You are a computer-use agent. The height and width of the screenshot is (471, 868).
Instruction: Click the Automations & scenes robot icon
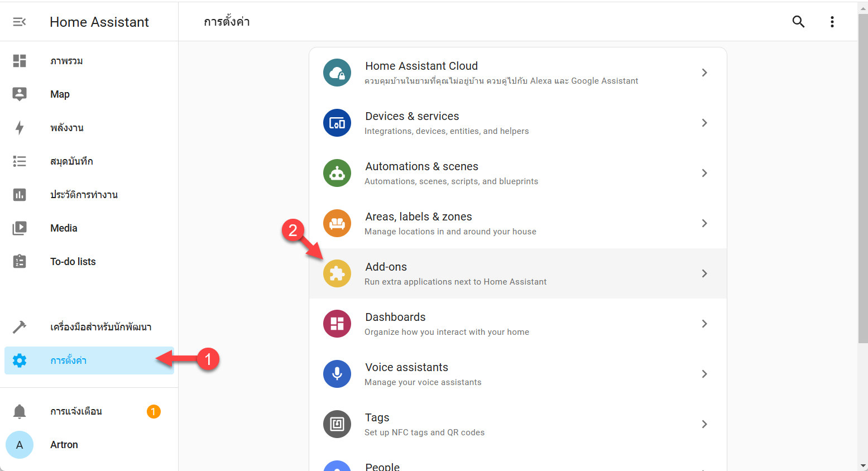[x=337, y=173]
